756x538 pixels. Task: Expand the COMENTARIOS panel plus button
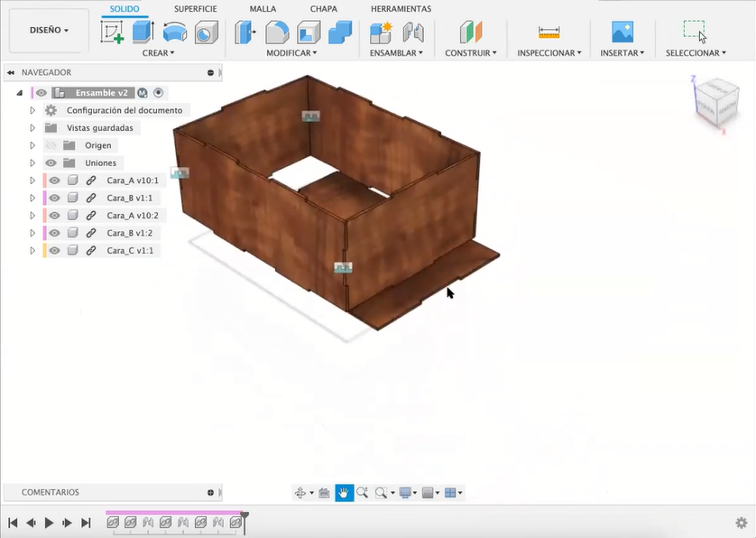click(x=211, y=493)
